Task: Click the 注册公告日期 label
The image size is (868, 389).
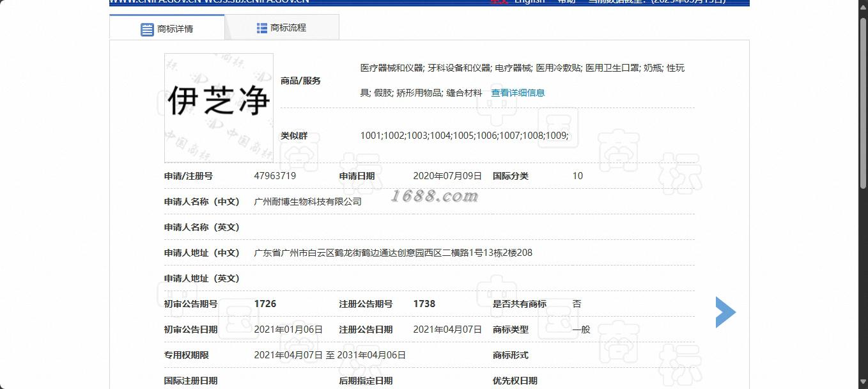Action: [x=366, y=329]
